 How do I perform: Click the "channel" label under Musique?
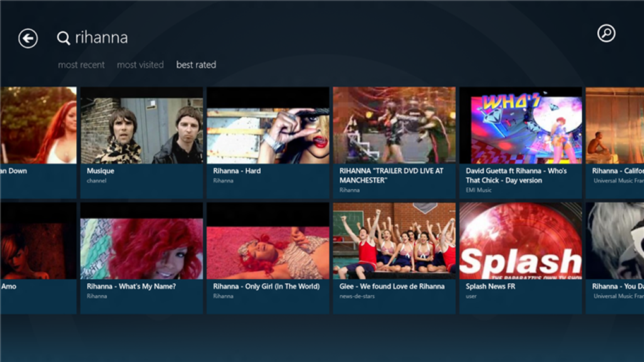[97, 181]
